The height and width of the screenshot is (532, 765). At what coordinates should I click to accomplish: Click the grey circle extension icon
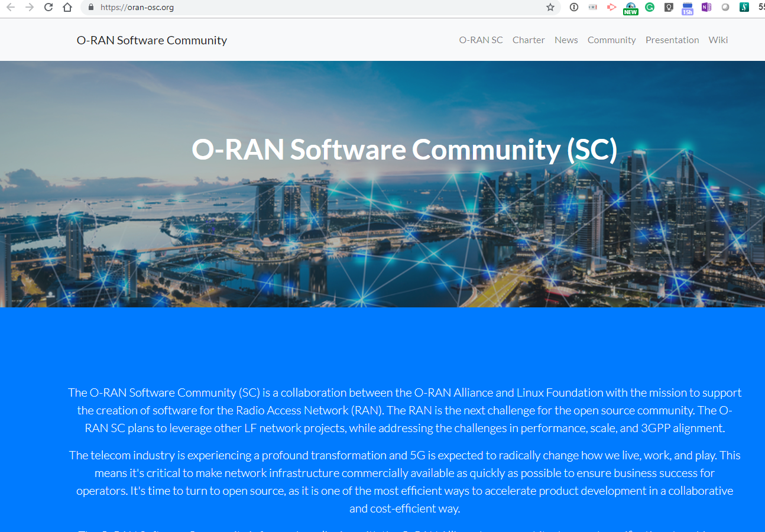click(x=725, y=7)
